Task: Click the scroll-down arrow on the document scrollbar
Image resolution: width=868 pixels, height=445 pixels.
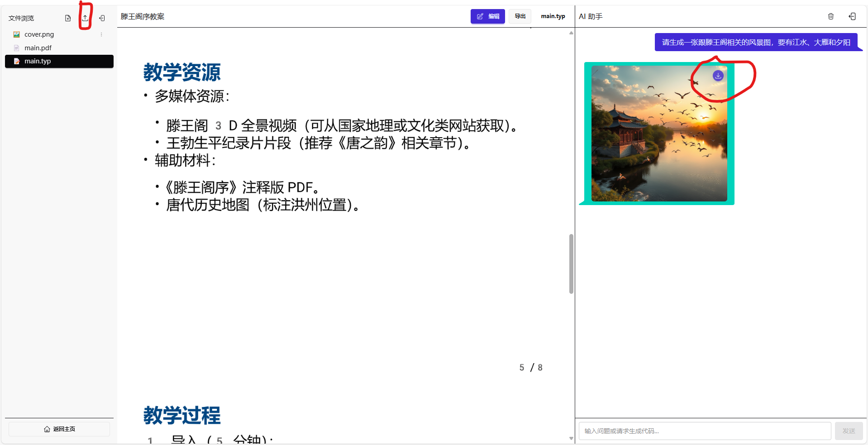Action: coord(571,438)
